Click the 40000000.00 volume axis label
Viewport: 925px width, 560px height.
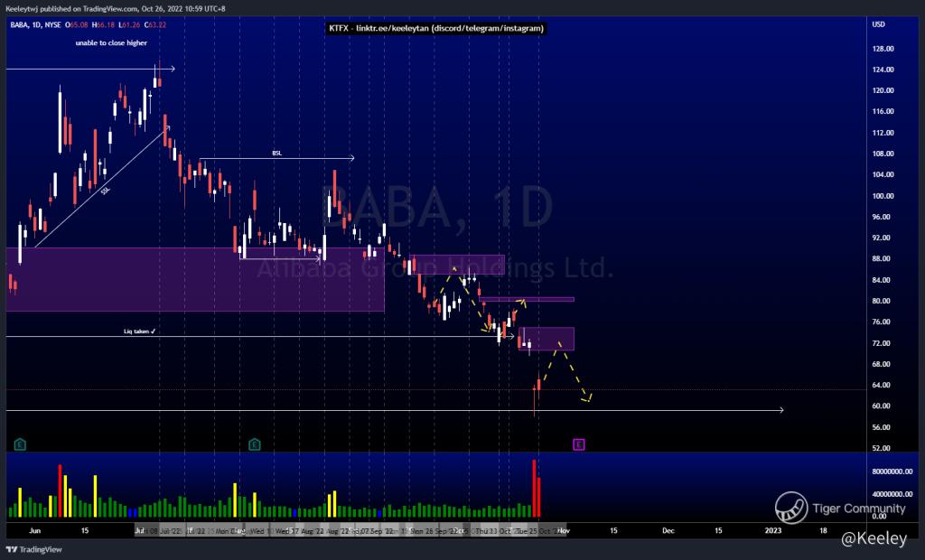(x=892, y=494)
